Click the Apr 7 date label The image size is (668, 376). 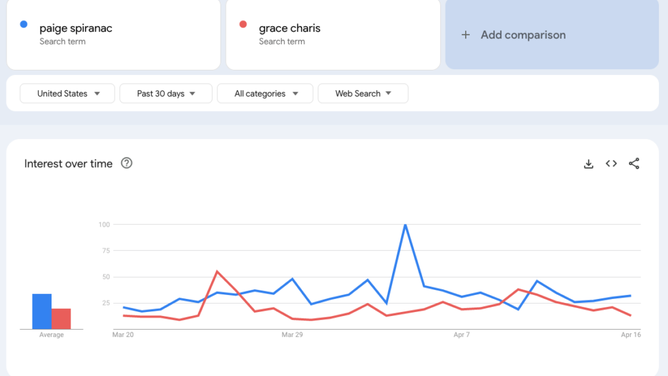click(x=461, y=335)
